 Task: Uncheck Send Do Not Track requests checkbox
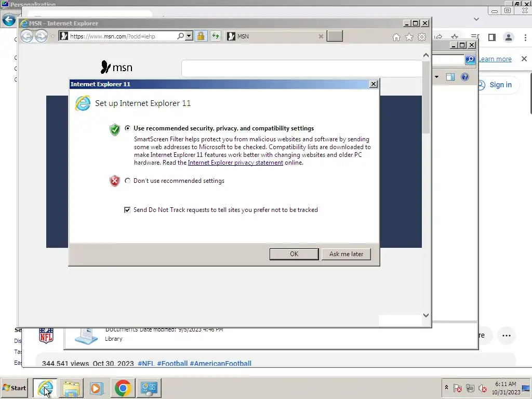click(127, 210)
